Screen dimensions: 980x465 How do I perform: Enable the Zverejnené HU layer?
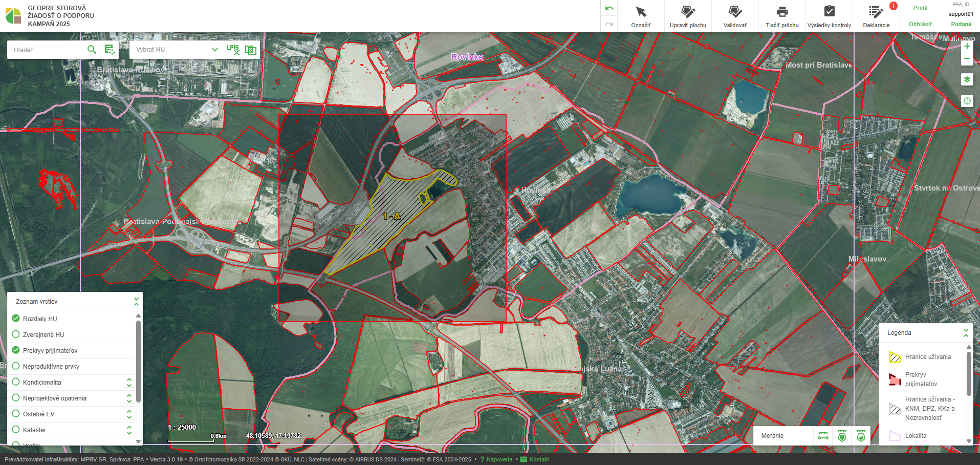(16, 334)
